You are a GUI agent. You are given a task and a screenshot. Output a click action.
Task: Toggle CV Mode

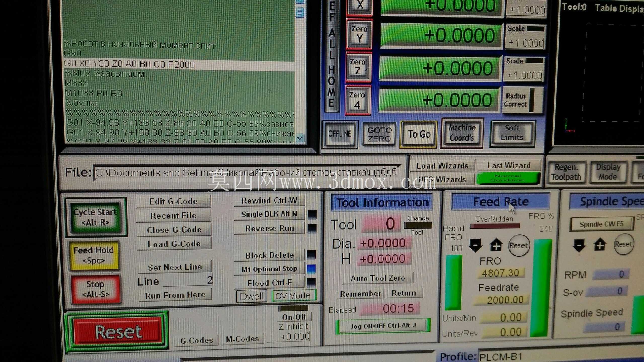(293, 295)
